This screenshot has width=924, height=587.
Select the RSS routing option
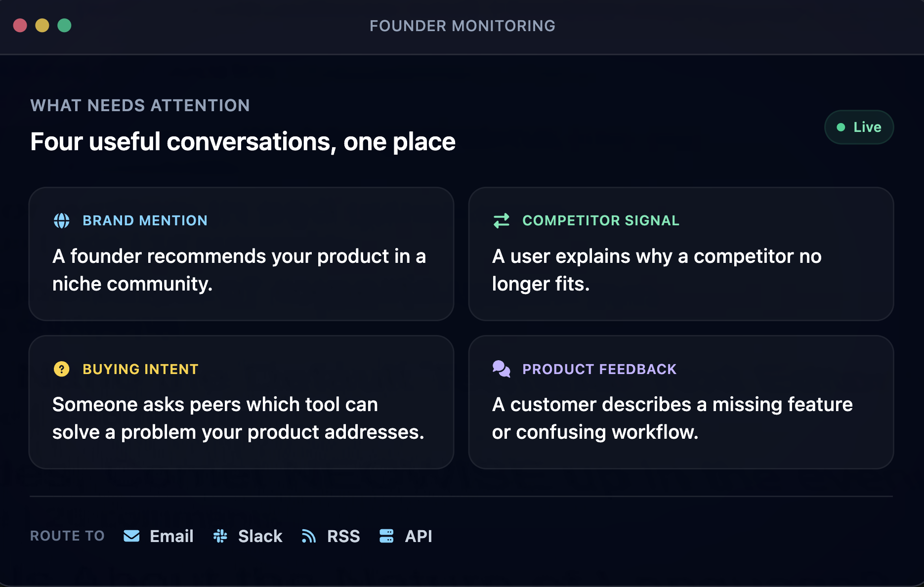(x=331, y=536)
